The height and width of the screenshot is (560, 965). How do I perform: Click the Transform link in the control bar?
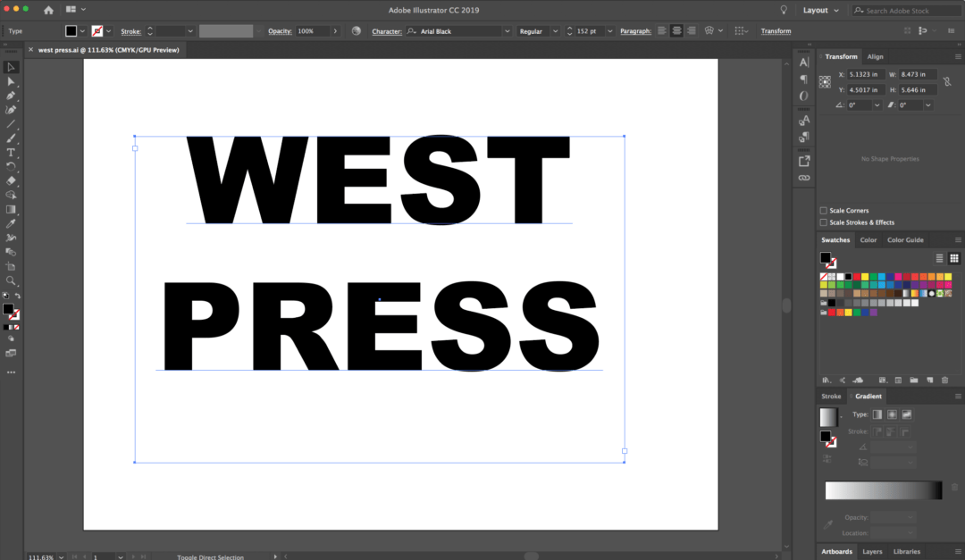775,30
